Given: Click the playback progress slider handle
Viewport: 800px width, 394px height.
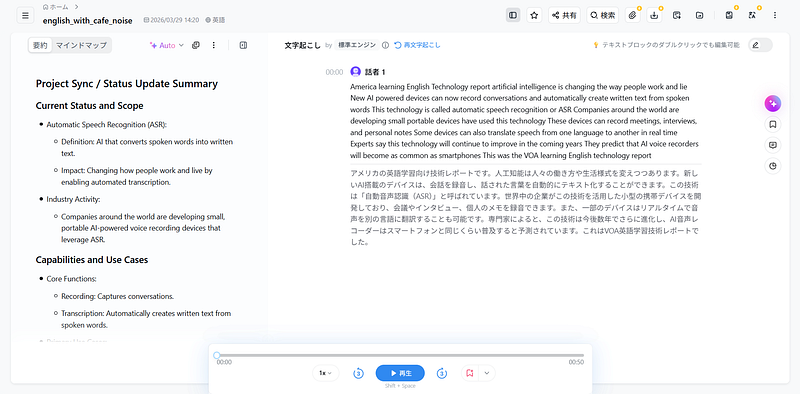Looking at the screenshot, I should click(217, 355).
